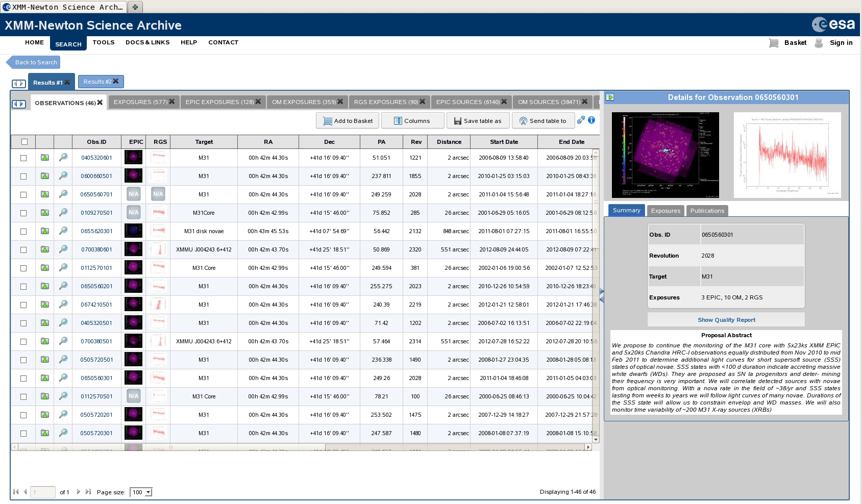Click the EPIC thumbnail for observation 0655620301

point(133,231)
